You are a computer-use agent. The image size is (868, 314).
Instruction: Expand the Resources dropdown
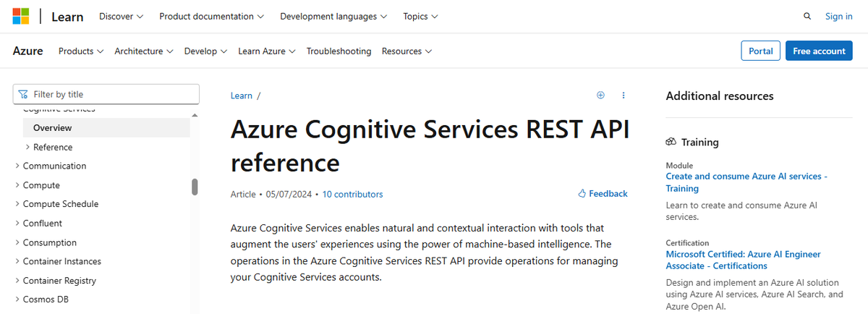pos(407,51)
